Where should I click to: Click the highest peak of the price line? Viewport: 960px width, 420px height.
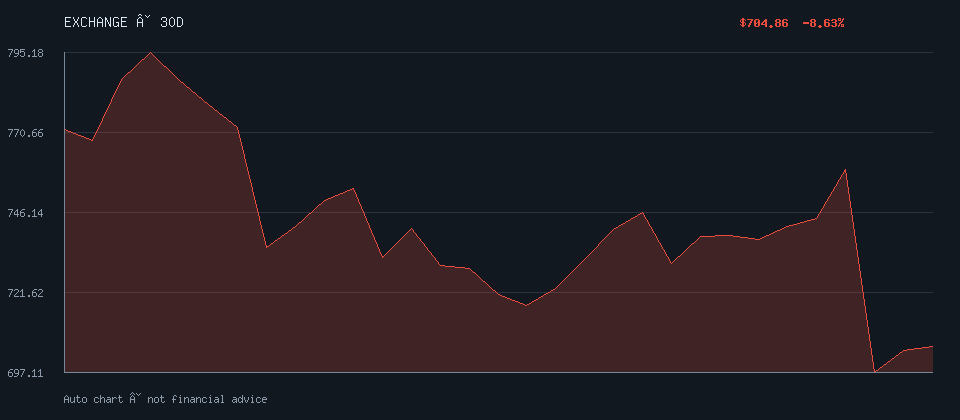click(x=151, y=53)
